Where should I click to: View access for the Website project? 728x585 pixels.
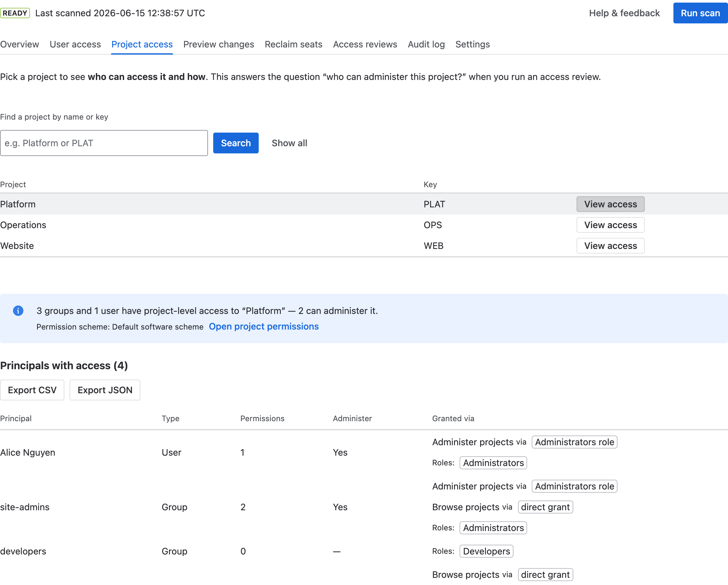click(610, 246)
